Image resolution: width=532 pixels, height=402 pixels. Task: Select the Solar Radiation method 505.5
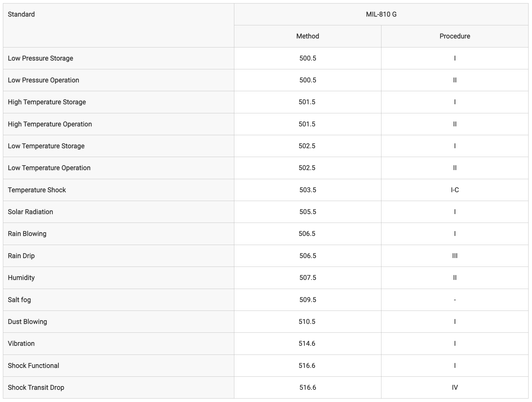tap(308, 212)
